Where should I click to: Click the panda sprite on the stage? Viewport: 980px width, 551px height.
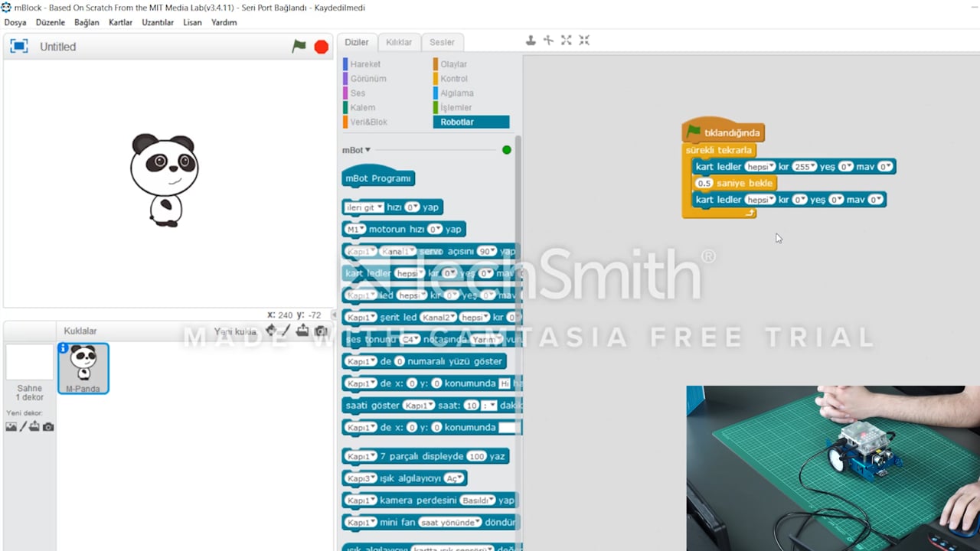(164, 180)
